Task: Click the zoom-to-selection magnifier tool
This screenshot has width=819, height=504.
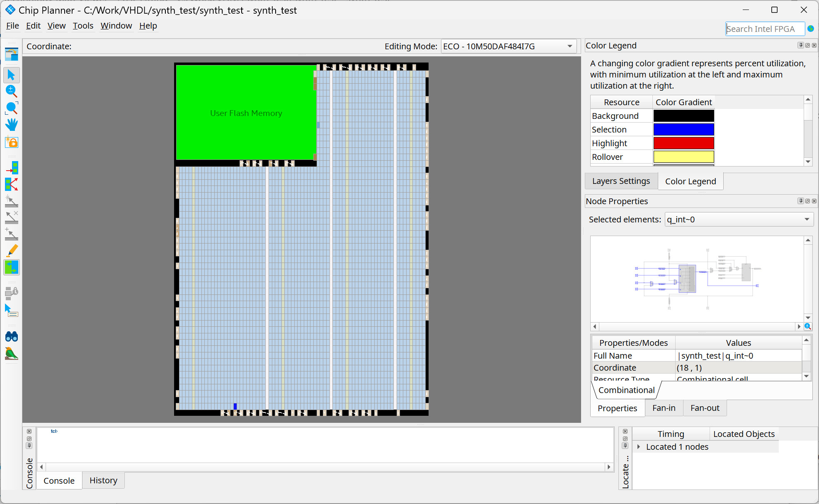Action: pos(11,108)
